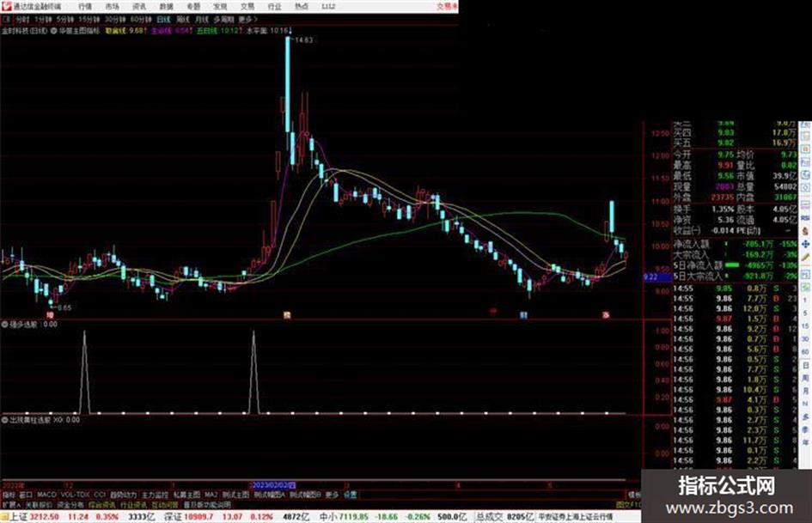Viewport: 812px width, 523px height.
Task: Switch chart to 1分钟 period
Action: [43, 20]
